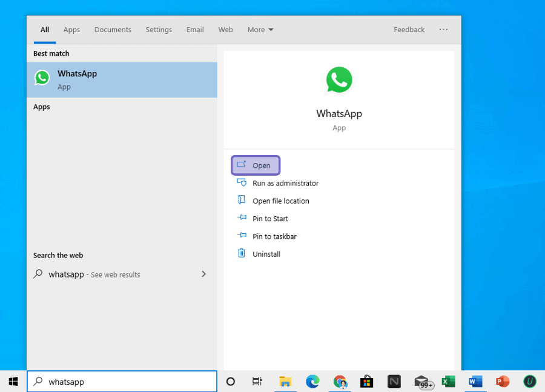The height and width of the screenshot is (392, 545).
Task: Open Microsoft Store from taskbar
Action: tap(367, 382)
